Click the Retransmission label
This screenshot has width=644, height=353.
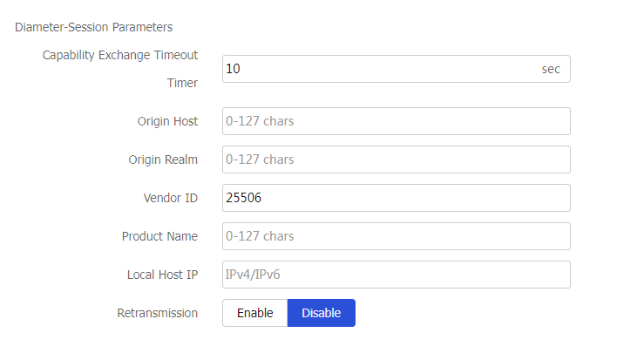pyautogui.click(x=157, y=313)
